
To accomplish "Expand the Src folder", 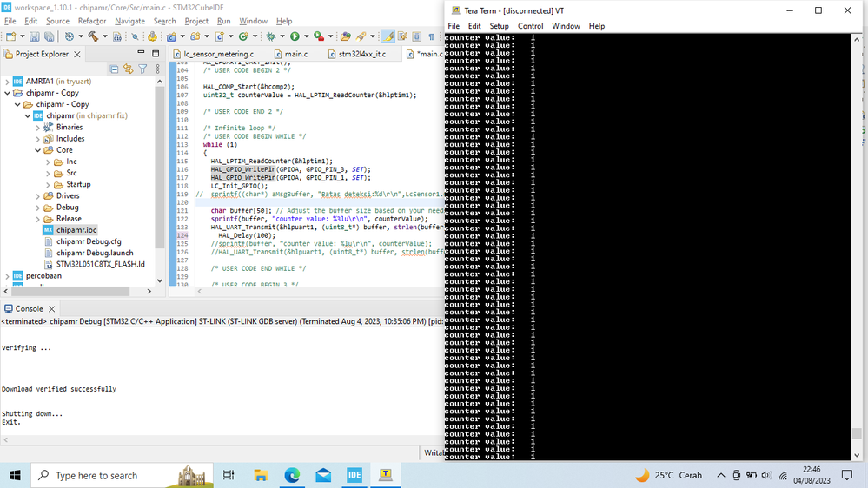I will tap(48, 173).
